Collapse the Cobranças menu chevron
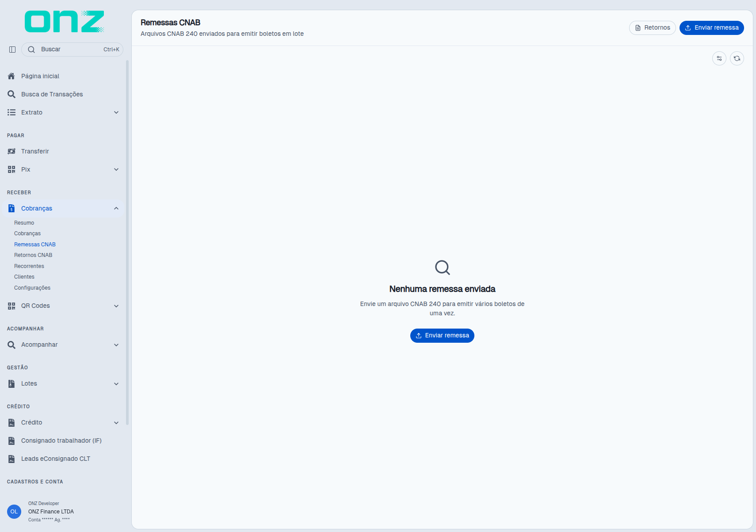Viewport: 756px width, 532px height. point(116,208)
